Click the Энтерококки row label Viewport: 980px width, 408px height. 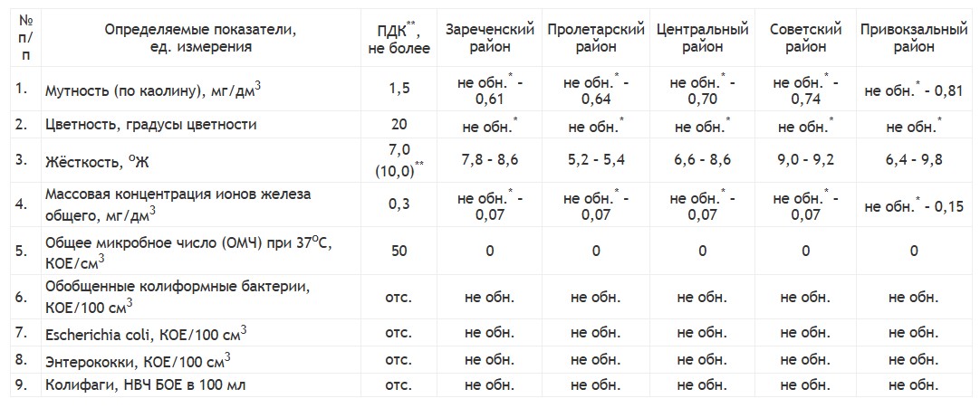(x=139, y=361)
